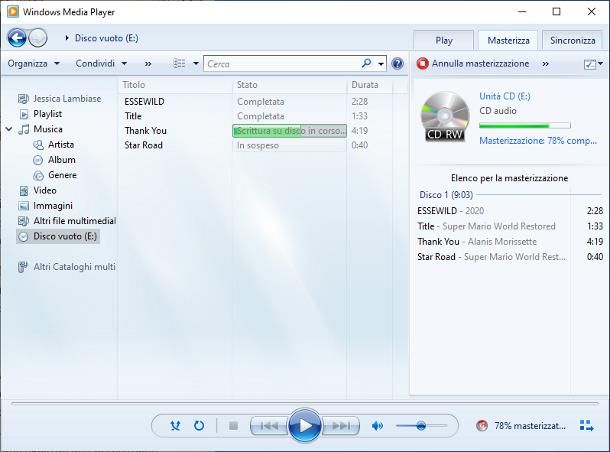
Task: Show more burn pane commands chevron
Action: (x=545, y=64)
